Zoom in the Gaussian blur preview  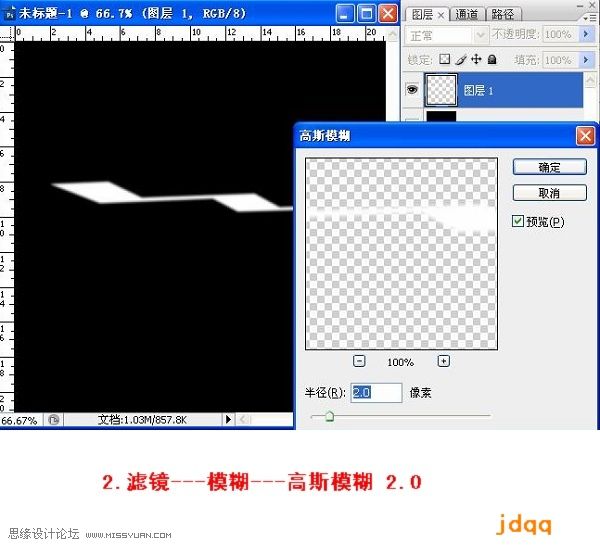443,361
